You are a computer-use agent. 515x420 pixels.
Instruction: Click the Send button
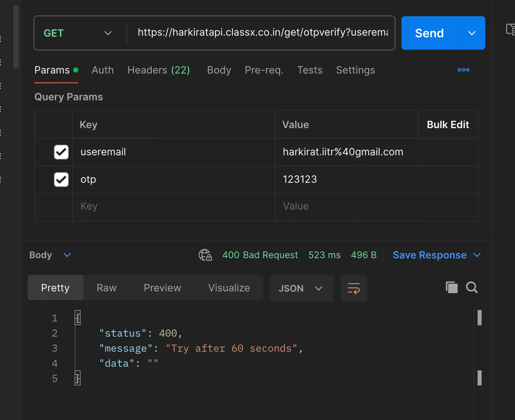tap(430, 33)
